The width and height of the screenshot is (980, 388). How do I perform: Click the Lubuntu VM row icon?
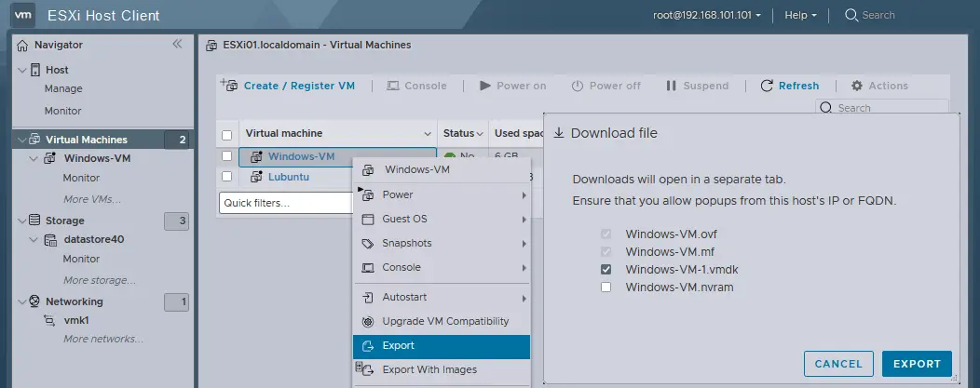[256, 177]
